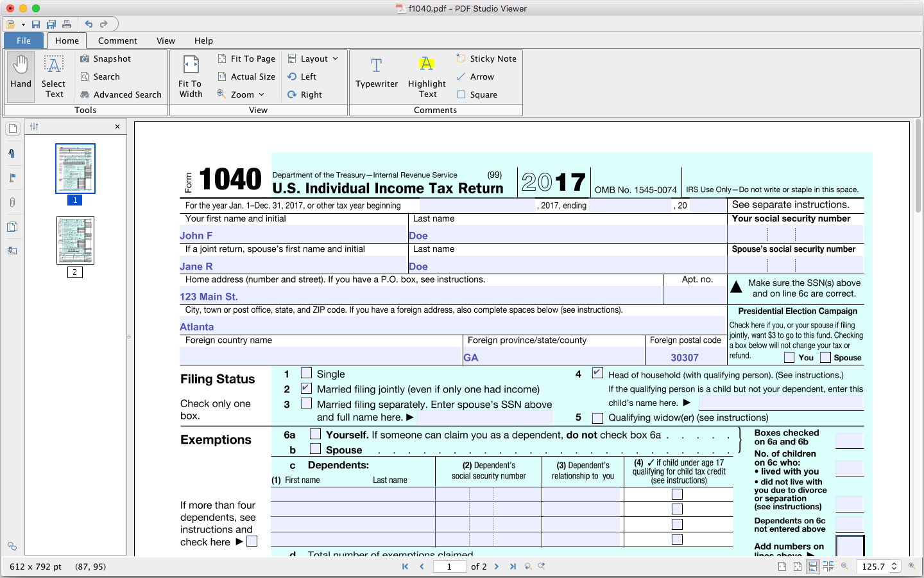Expand the Zoom dropdown menu
Screen dimensions: 924x578
tap(242, 94)
